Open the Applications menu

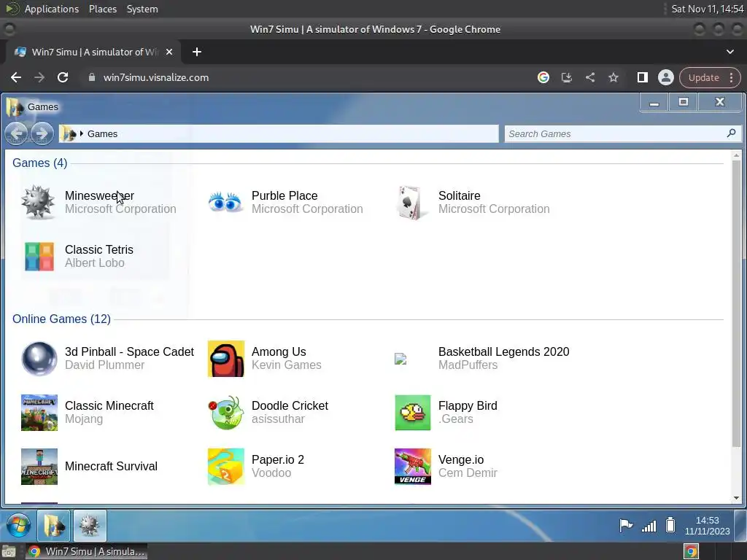[52, 9]
